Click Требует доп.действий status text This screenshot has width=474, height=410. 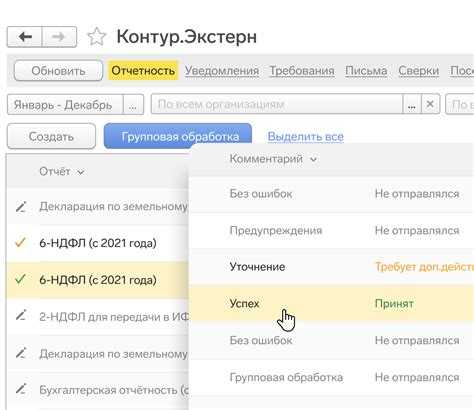pos(424,267)
